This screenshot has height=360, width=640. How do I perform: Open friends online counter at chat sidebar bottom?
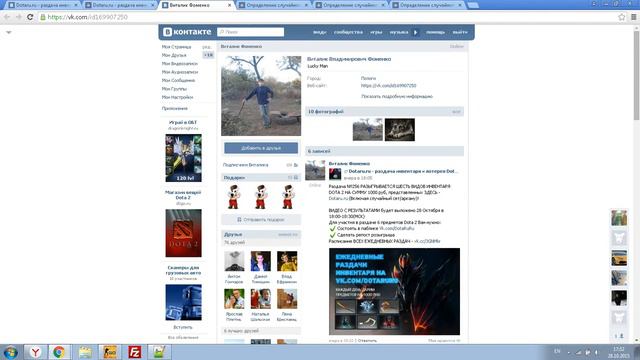point(619,336)
